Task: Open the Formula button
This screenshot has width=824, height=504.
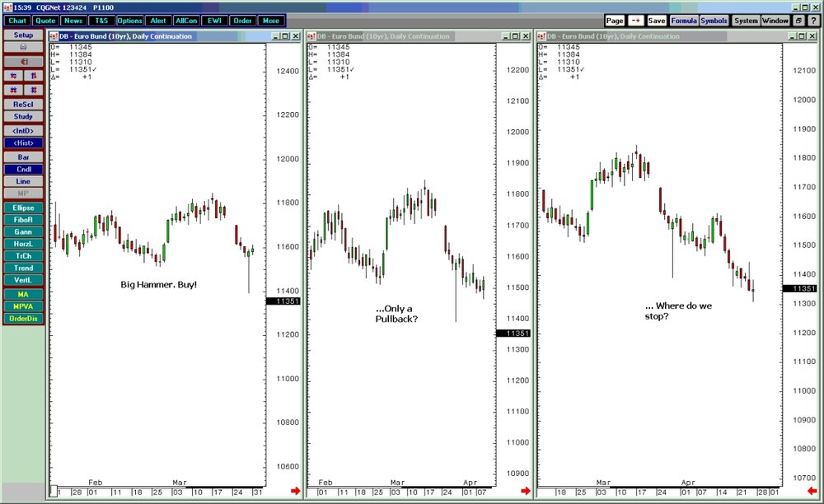Action: point(684,21)
